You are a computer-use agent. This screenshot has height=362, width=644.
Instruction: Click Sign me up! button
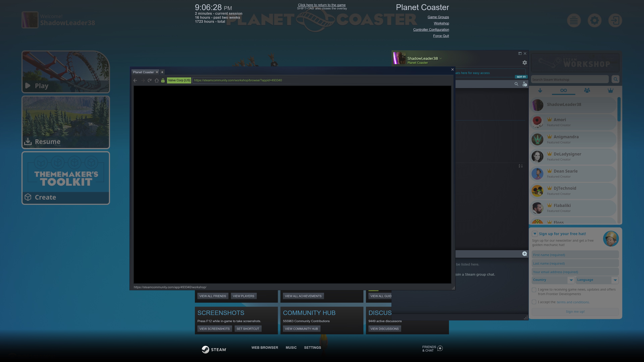tap(575, 312)
